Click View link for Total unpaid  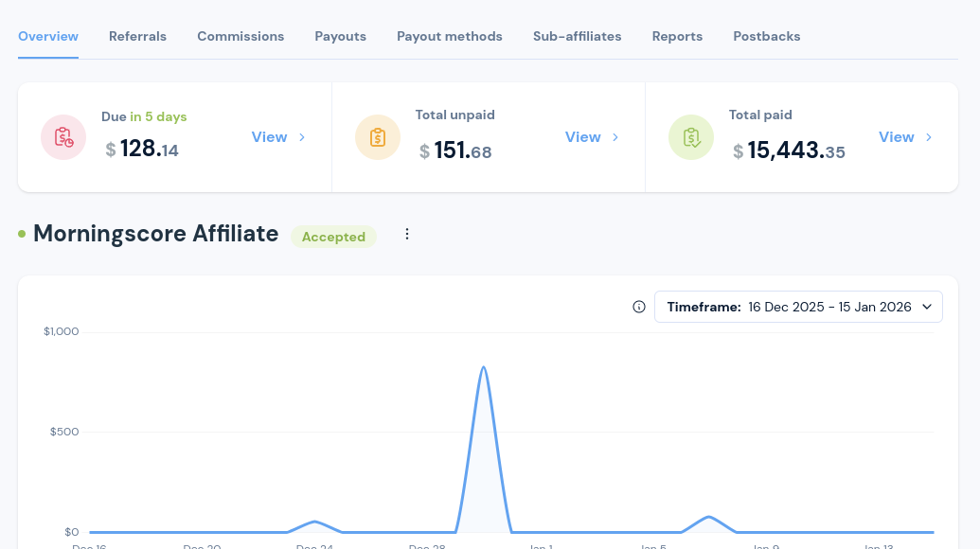[582, 137]
